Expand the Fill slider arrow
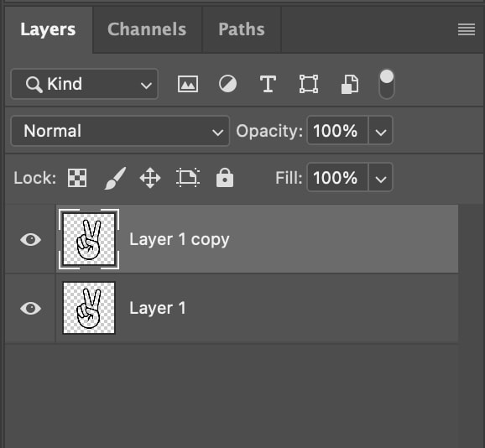485x448 pixels. (380, 178)
